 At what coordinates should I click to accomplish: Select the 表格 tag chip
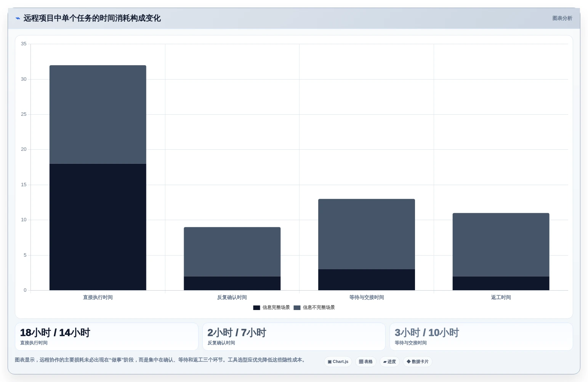(x=366, y=361)
